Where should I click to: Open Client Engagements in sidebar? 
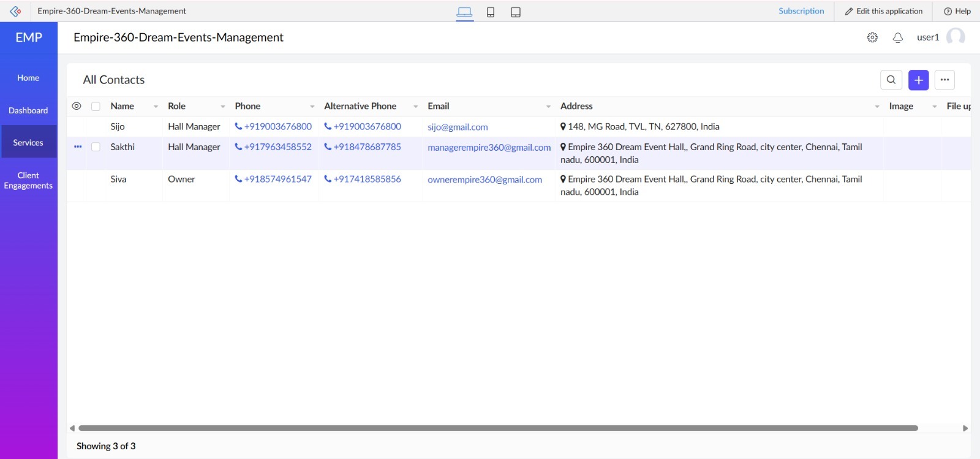click(28, 180)
